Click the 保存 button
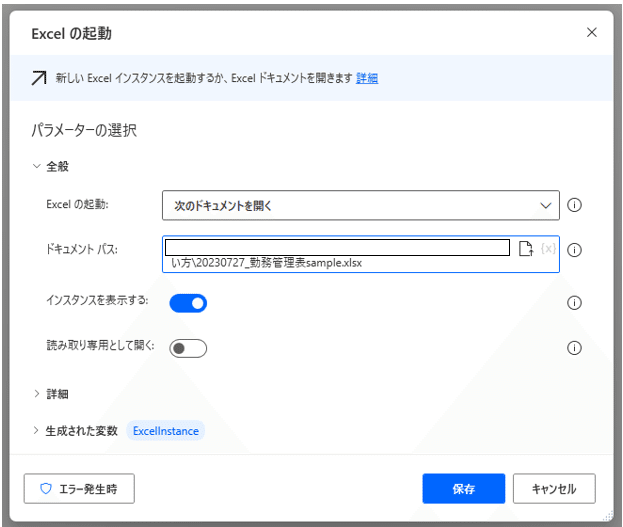The height and width of the screenshot is (527, 623). tap(464, 488)
